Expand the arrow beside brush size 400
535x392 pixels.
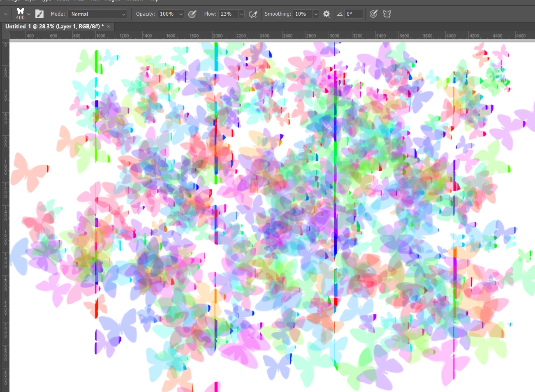pyautogui.click(x=29, y=14)
